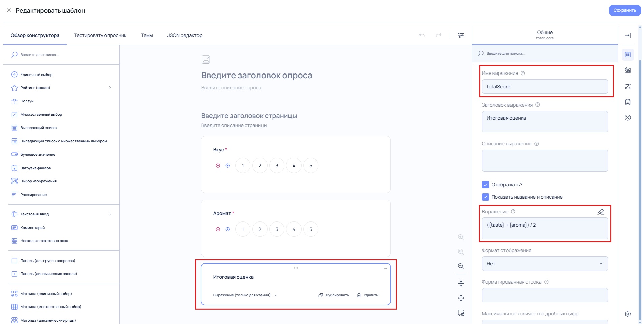Click the expression editor wand icon
The width and height of the screenshot is (644, 326).
[601, 212]
